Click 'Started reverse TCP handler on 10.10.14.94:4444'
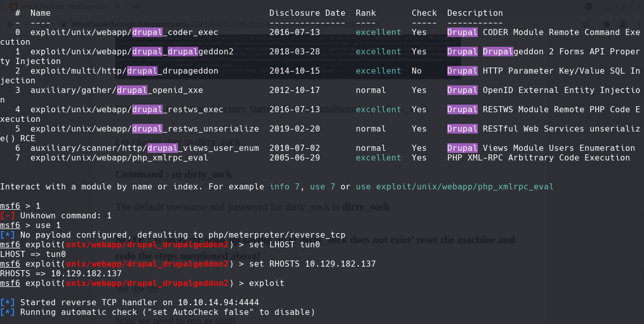Screen dimensions: 644x324 pyautogui.click(x=140, y=303)
